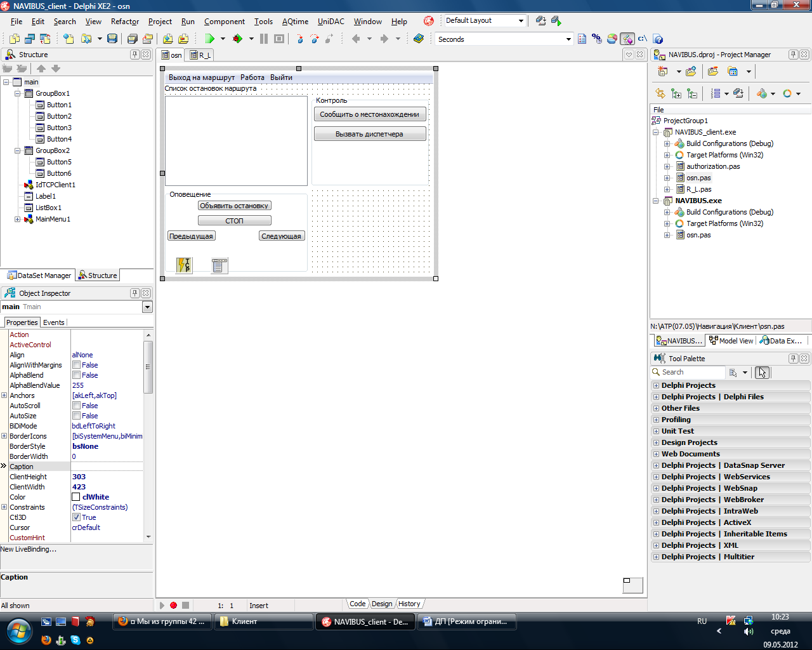
Task: Click the Add File to Project icon
Action: [167, 39]
